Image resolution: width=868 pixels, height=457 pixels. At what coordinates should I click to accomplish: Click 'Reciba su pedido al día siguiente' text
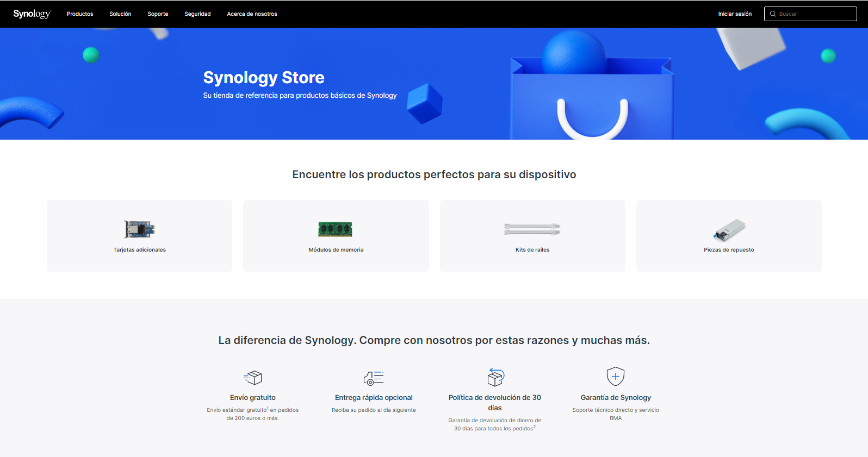click(374, 410)
